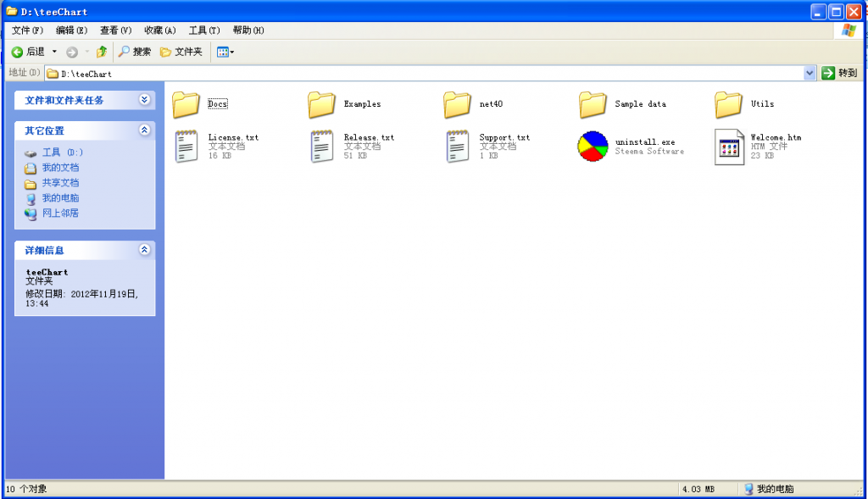This screenshot has height=499, width=868.
Task: Open 网上邻居 link in sidebar
Action: [x=60, y=213]
